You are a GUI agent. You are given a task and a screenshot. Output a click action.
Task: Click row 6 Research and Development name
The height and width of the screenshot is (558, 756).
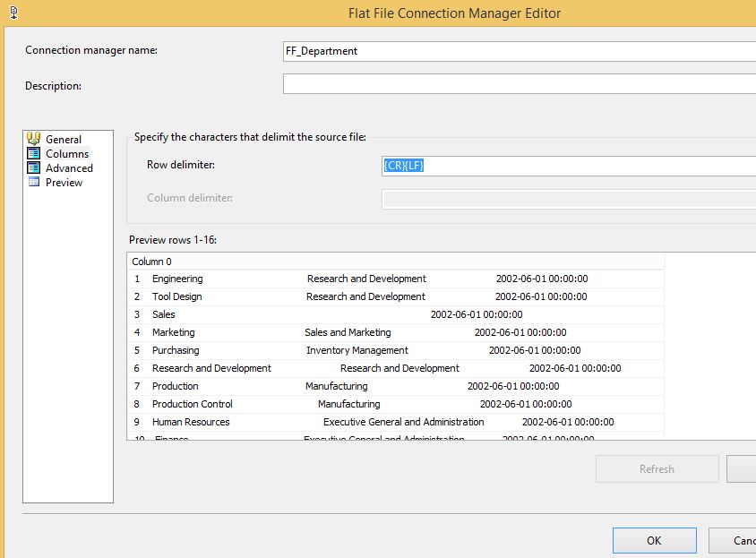(211, 368)
